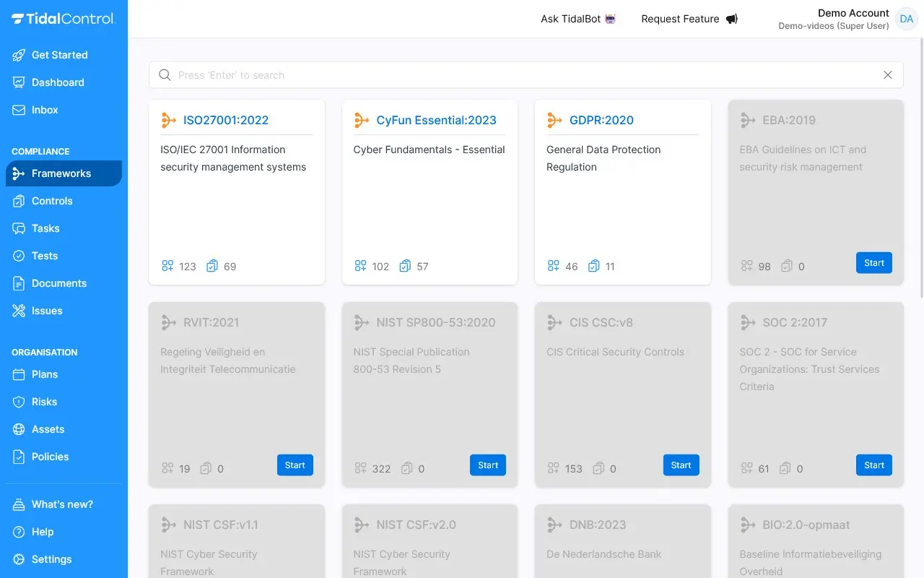Open CyFun Essential:2023 framework

pos(436,121)
